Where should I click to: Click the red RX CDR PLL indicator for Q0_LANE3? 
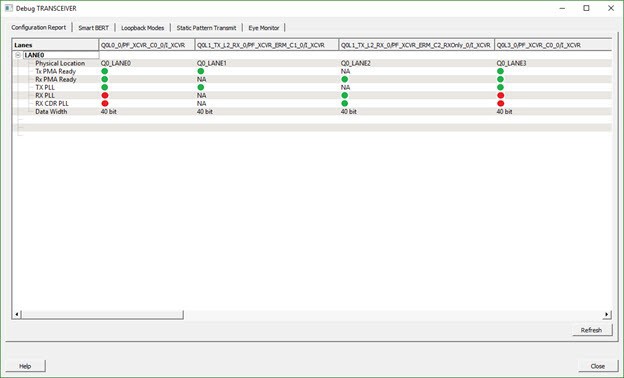click(x=501, y=103)
